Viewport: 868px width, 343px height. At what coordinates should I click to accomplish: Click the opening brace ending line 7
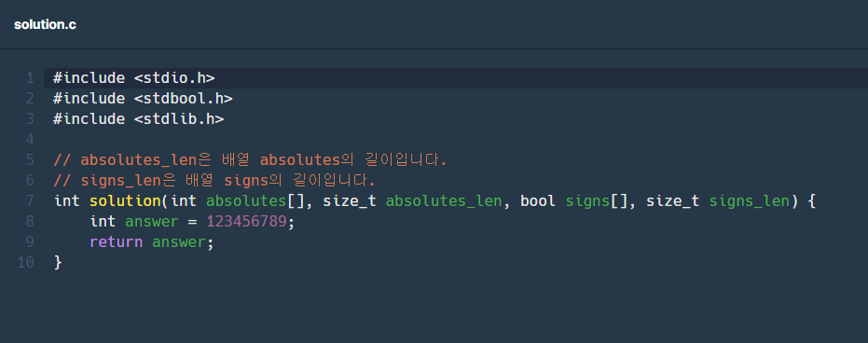[x=812, y=201]
